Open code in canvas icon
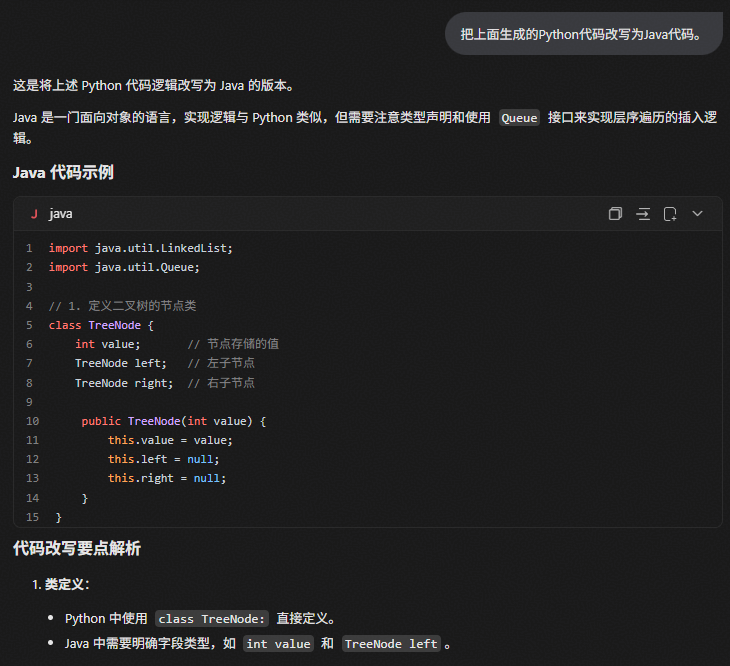The width and height of the screenshot is (730, 666). [670, 214]
